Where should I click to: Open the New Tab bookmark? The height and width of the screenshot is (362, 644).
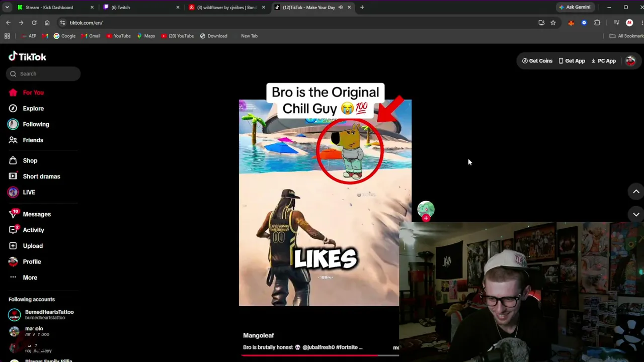pos(249,36)
